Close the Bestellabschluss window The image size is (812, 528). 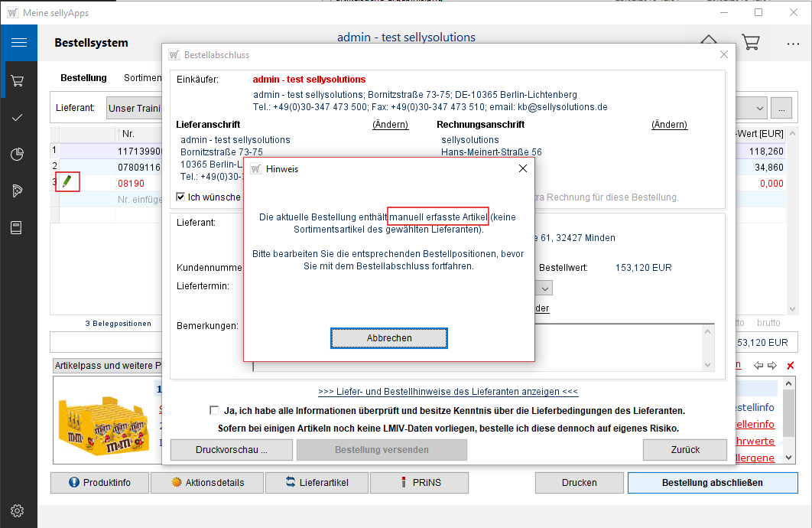724,54
